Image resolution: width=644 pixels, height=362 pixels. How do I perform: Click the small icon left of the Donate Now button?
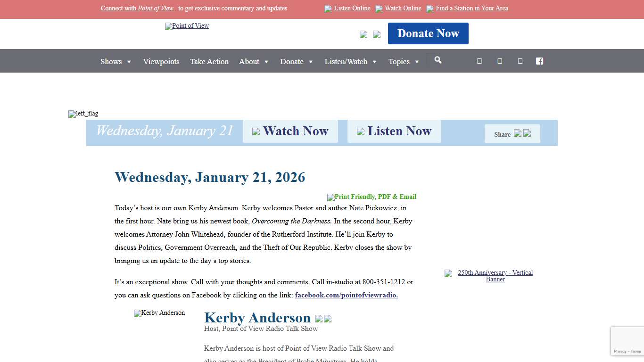coord(376,34)
